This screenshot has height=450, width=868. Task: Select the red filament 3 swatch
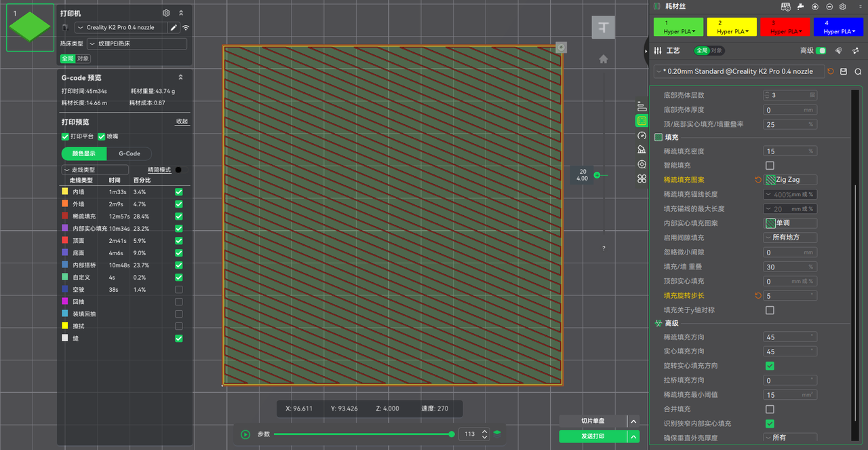785,27
